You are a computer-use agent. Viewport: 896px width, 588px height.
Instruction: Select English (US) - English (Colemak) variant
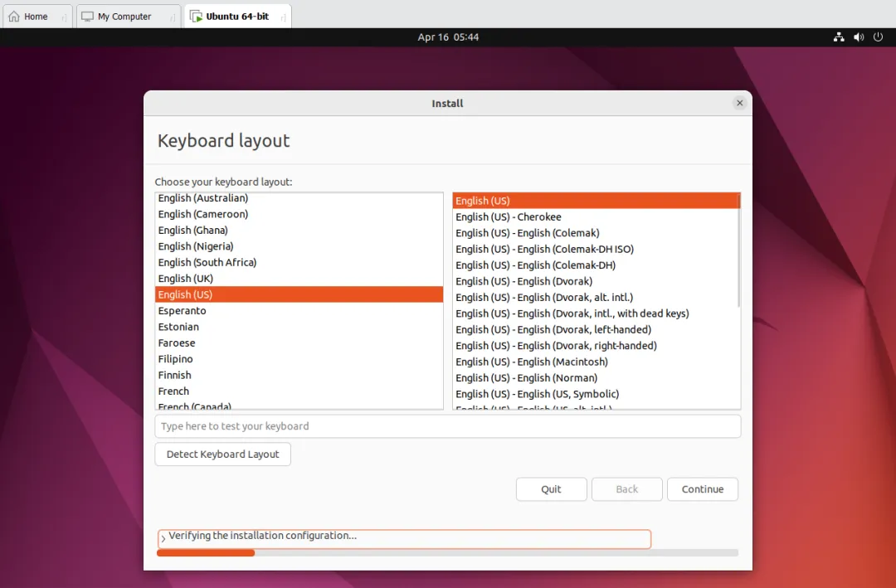[595, 233]
